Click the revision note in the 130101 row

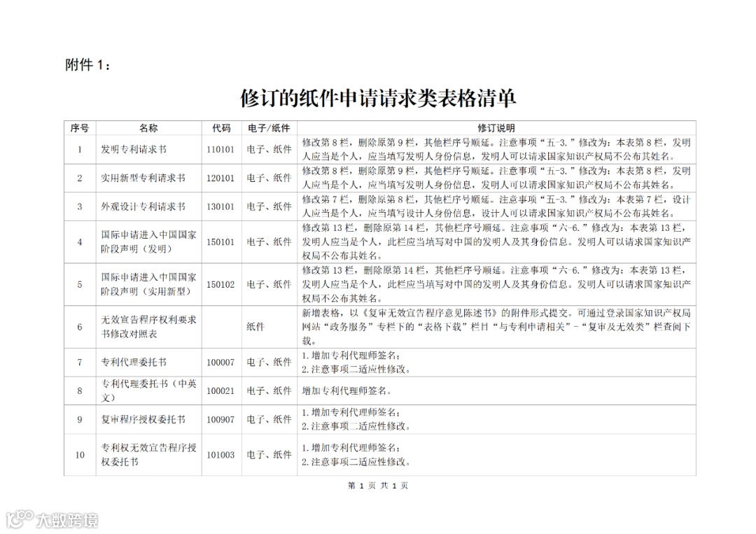coord(496,206)
